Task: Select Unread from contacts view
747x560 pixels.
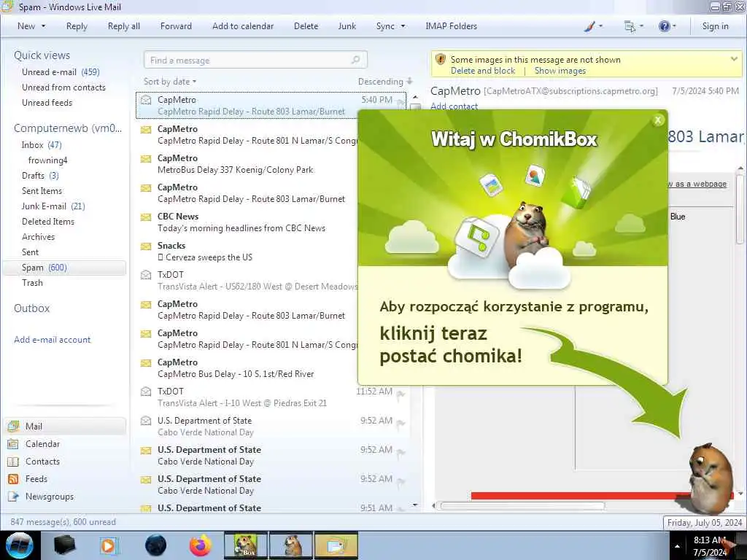Action: pyautogui.click(x=63, y=87)
